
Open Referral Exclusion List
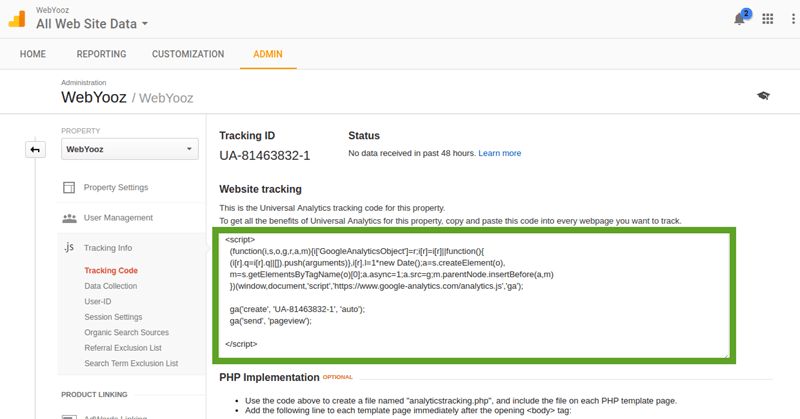tap(123, 348)
